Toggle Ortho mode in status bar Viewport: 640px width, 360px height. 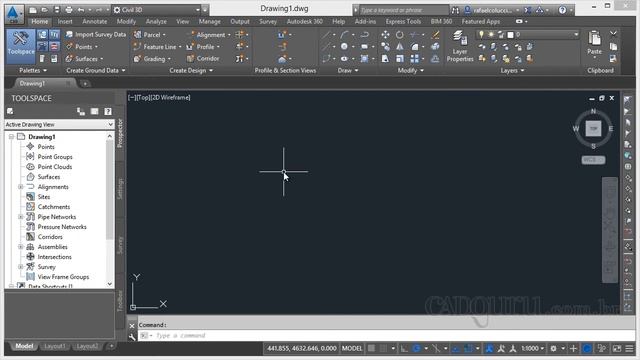(x=404, y=349)
